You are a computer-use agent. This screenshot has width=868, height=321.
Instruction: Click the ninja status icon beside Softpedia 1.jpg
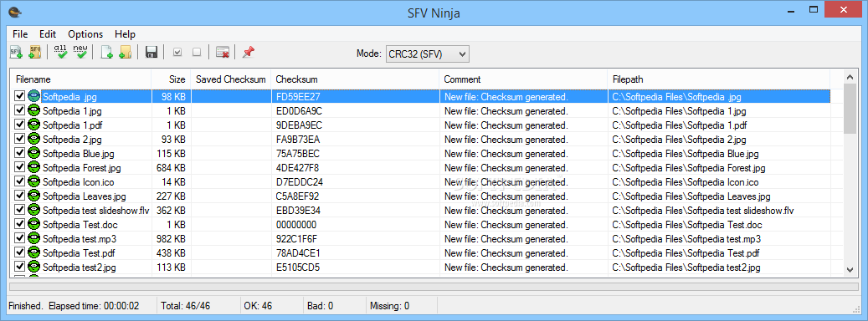34,110
